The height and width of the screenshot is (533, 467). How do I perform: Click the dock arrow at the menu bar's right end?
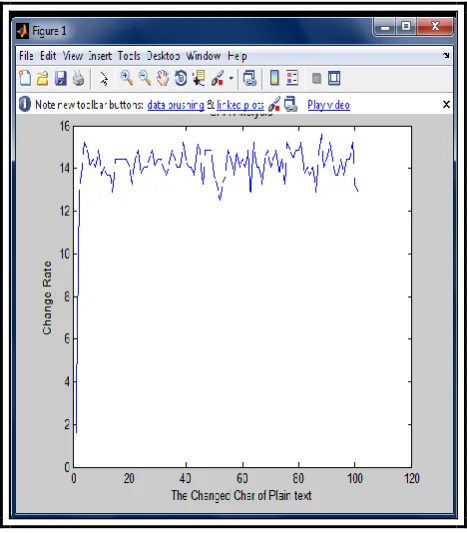[446, 55]
